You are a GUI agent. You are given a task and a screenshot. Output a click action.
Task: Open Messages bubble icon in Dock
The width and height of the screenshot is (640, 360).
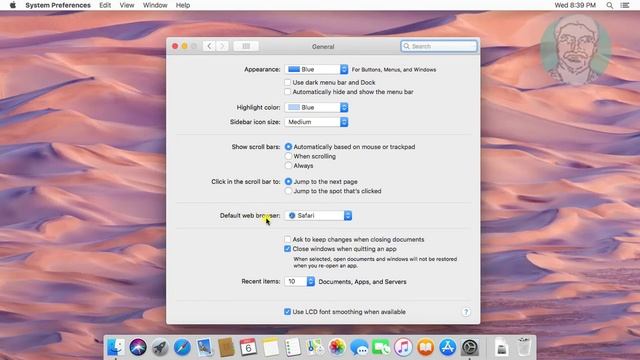[359, 347]
